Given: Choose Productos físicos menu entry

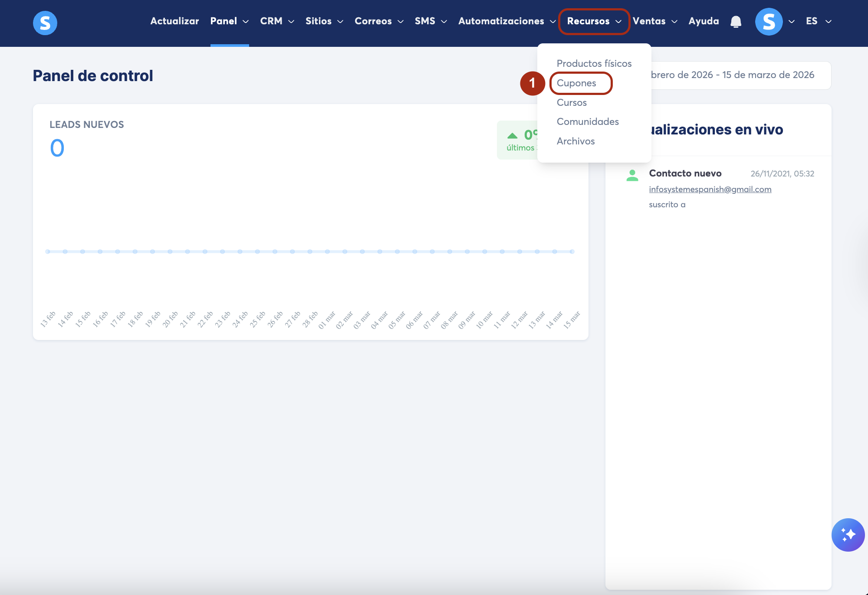Looking at the screenshot, I should tap(594, 64).
